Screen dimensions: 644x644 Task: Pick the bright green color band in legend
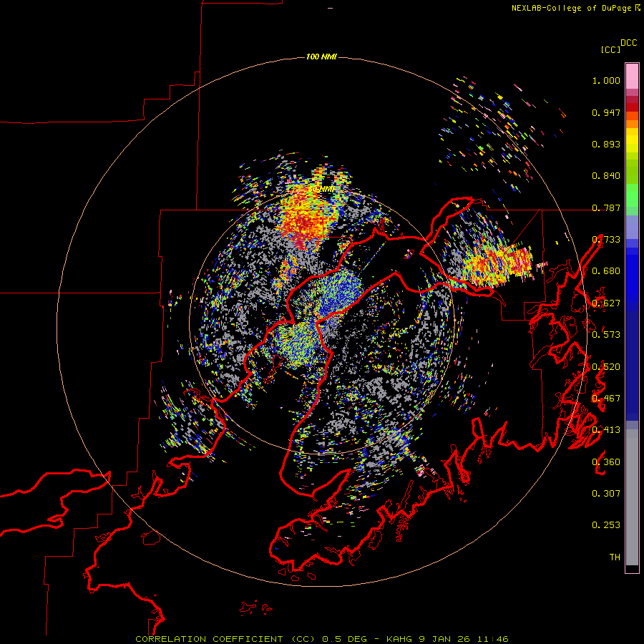(x=632, y=195)
